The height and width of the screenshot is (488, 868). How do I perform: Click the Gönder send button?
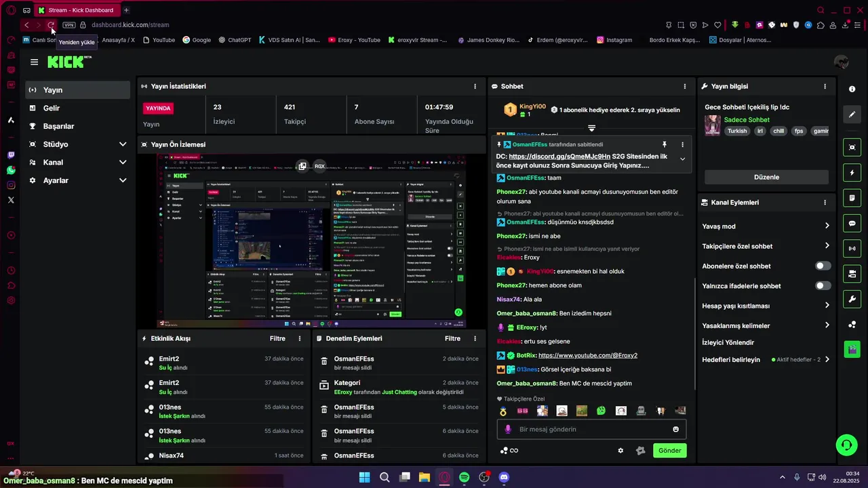[670, 451]
